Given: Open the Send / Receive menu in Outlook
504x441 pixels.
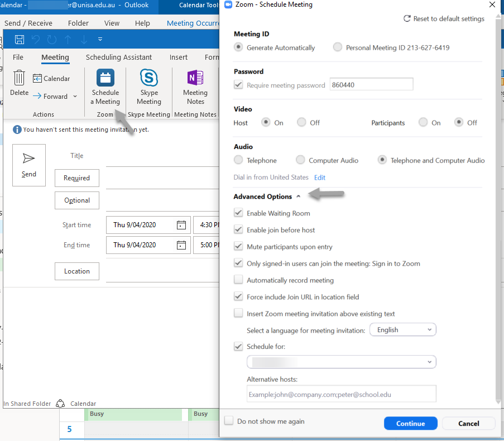Looking at the screenshot, I should [28, 23].
